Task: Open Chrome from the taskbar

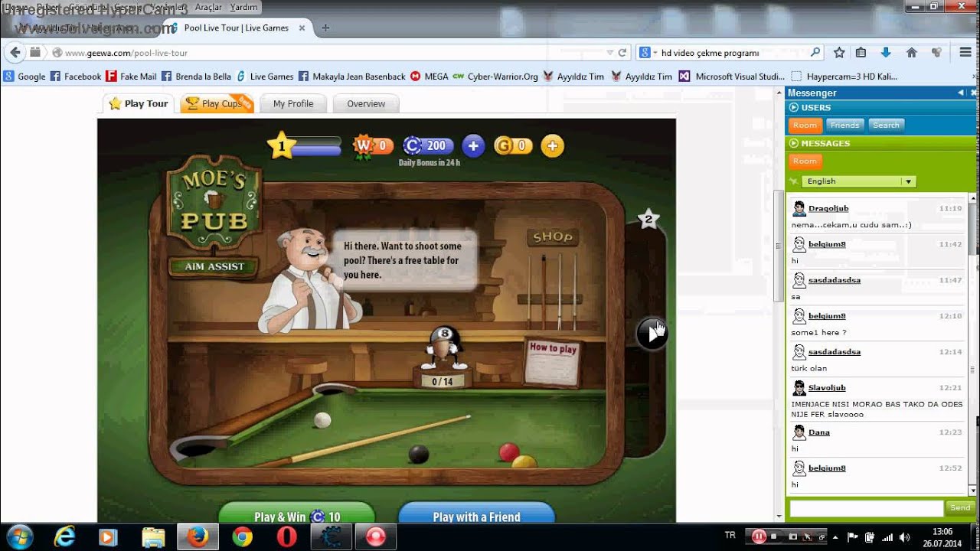Action: tap(243, 536)
